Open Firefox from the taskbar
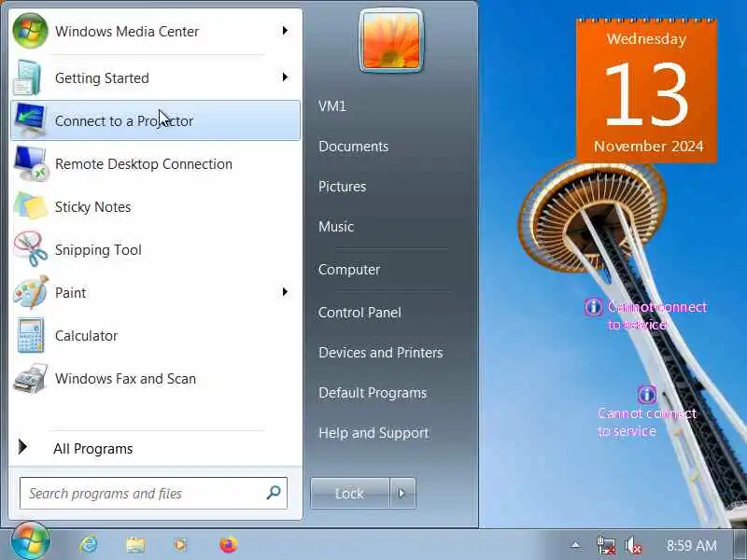Viewport: 747px width, 560px height. 228,544
